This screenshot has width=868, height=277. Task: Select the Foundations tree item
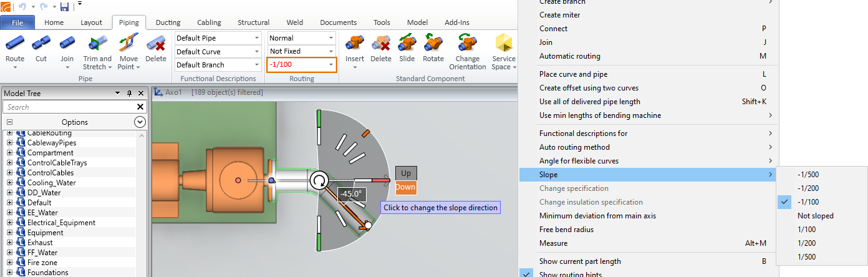click(x=48, y=273)
